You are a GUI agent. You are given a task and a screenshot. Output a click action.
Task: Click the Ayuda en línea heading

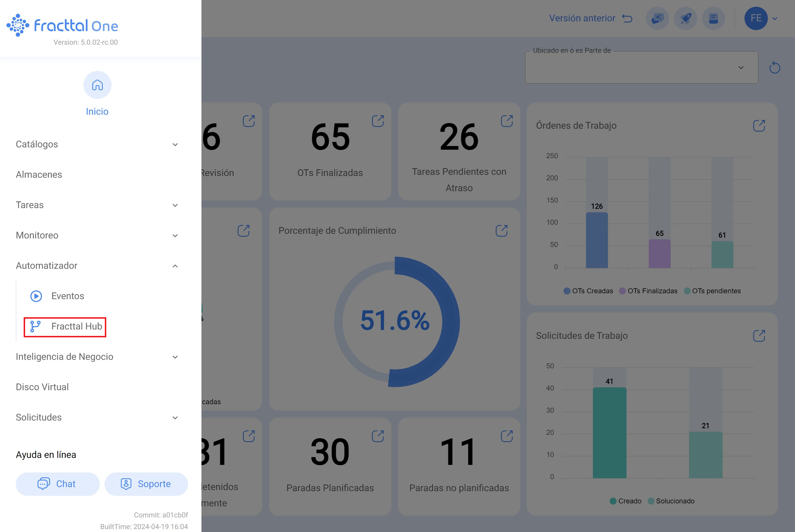[x=46, y=455]
